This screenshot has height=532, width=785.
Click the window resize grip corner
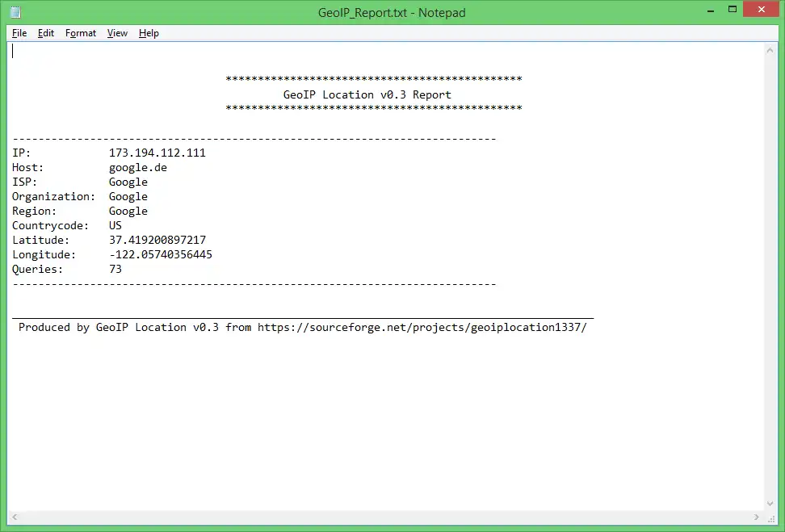(771, 518)
